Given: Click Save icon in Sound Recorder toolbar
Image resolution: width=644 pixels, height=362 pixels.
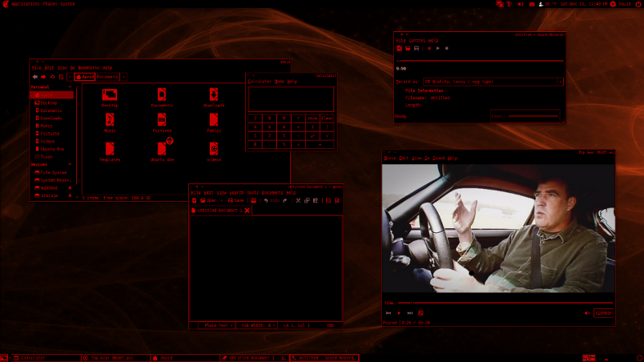Looking at the screenshot, I should point(417,48).
